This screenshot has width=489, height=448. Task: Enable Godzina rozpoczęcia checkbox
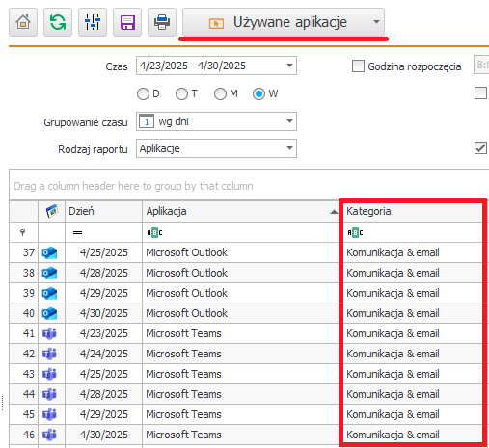pyautogui.click(x=358, y=66)
